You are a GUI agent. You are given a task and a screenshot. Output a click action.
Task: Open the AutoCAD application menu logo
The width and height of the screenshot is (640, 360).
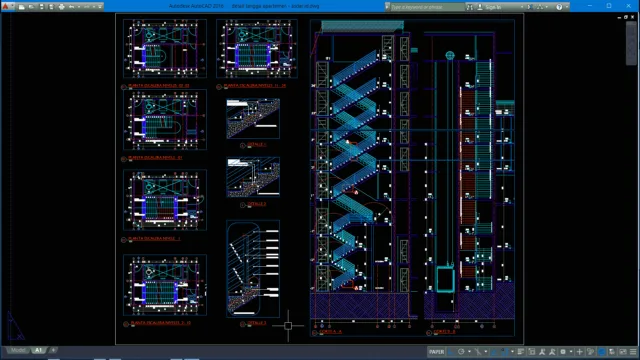click(x=6, y=7)
